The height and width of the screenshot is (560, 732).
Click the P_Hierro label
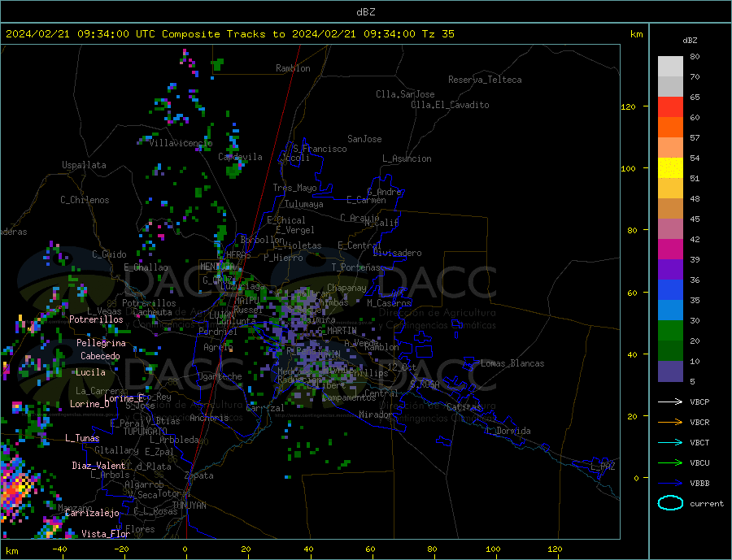pyautogui.click(x=283, y=258)
